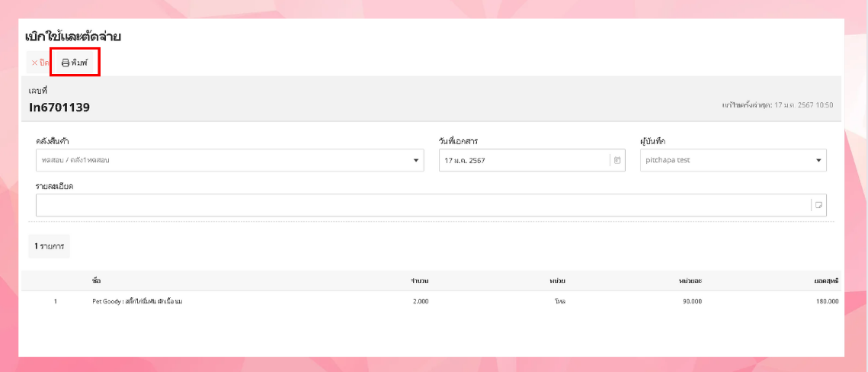The image size is (868, 372).
Task: Click the ยอดสุทธิ column header
Action: pyautogui.click(x=826, y=281)
